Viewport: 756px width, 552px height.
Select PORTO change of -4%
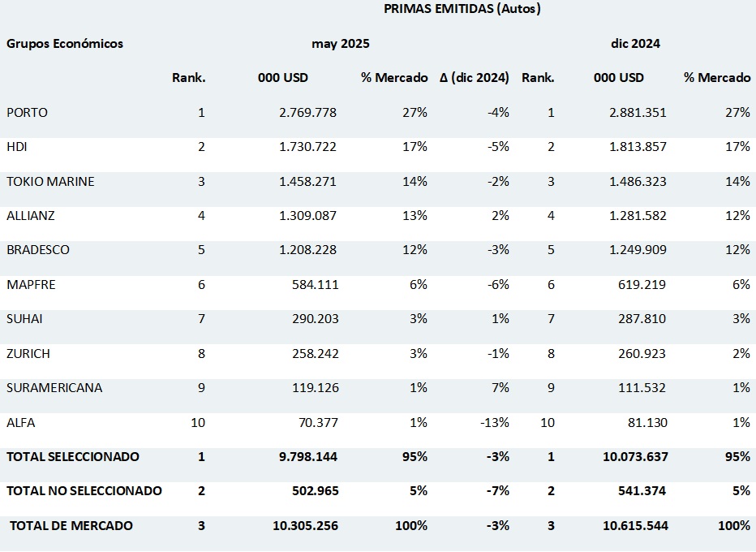(498, 112)
